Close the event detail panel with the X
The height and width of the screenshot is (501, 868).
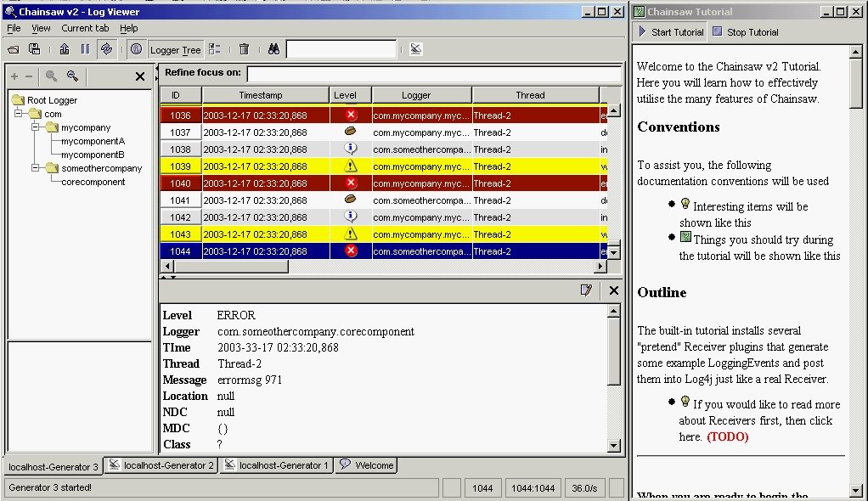click(614, 290)
